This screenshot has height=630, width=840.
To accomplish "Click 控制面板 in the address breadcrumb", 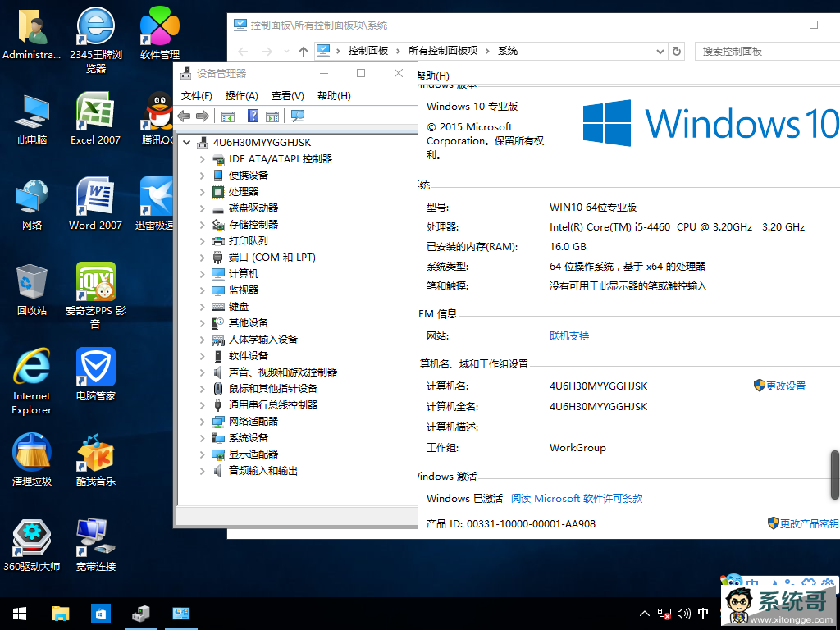I will click(x=368, y=51).
